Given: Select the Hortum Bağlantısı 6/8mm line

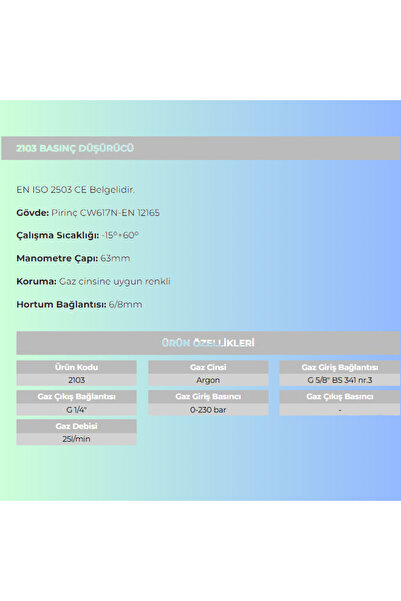Looking at the screenshot, I should pos(79,304).
